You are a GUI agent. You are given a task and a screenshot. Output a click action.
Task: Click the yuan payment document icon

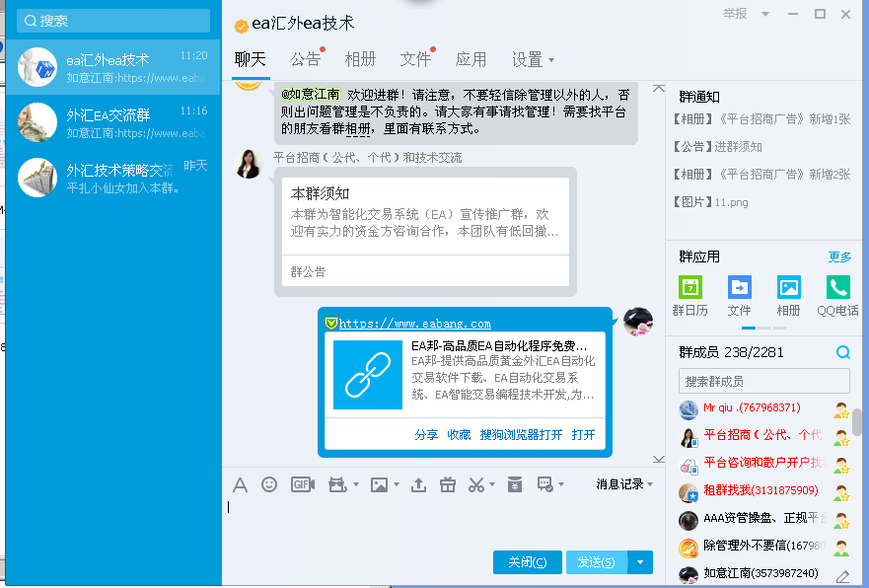pos(515,485)
